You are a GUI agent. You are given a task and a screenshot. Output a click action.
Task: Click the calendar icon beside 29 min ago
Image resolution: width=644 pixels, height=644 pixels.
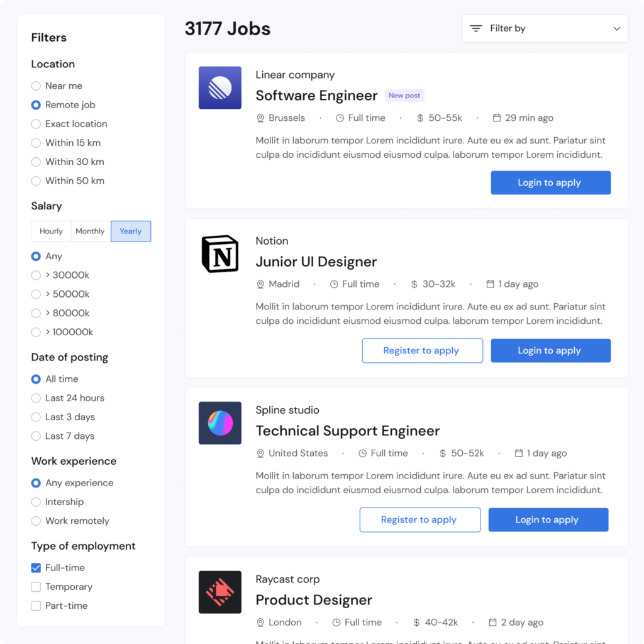click(x=497, y=118)
